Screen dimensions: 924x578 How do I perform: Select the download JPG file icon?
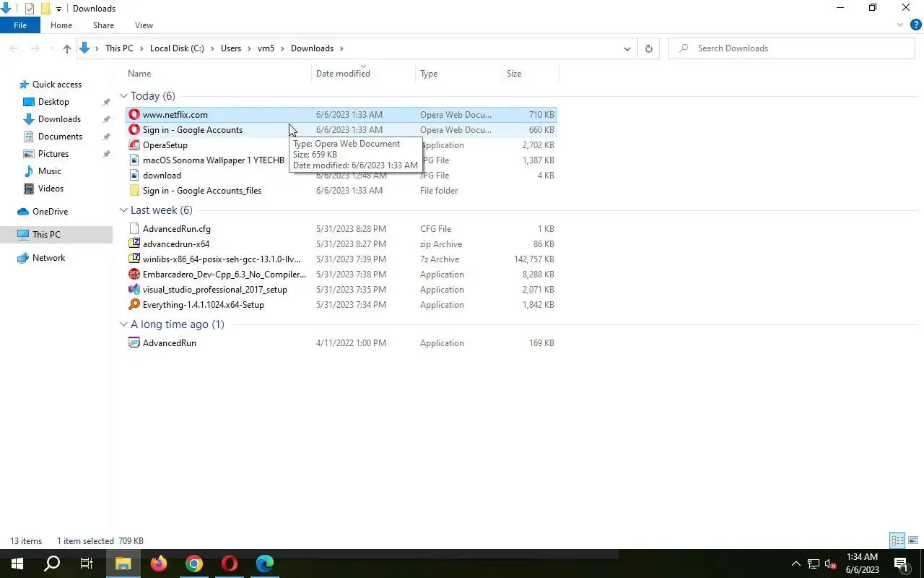coord(134,176)
